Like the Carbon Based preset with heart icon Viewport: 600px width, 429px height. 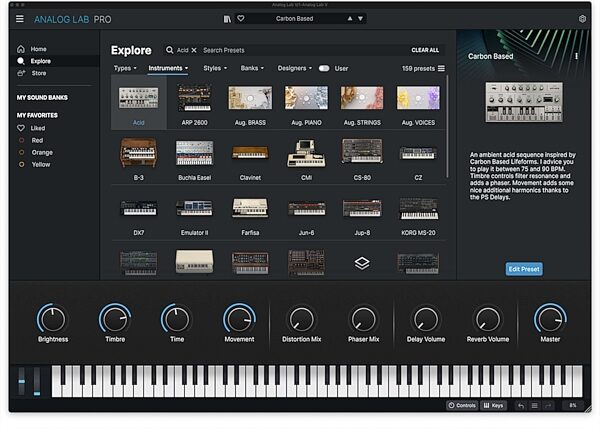point(241,18)
